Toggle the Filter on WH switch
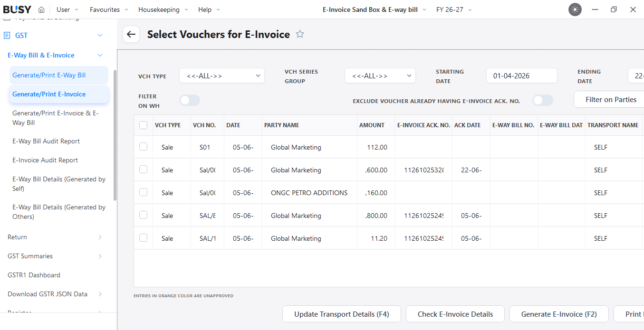 pos(190,100)
